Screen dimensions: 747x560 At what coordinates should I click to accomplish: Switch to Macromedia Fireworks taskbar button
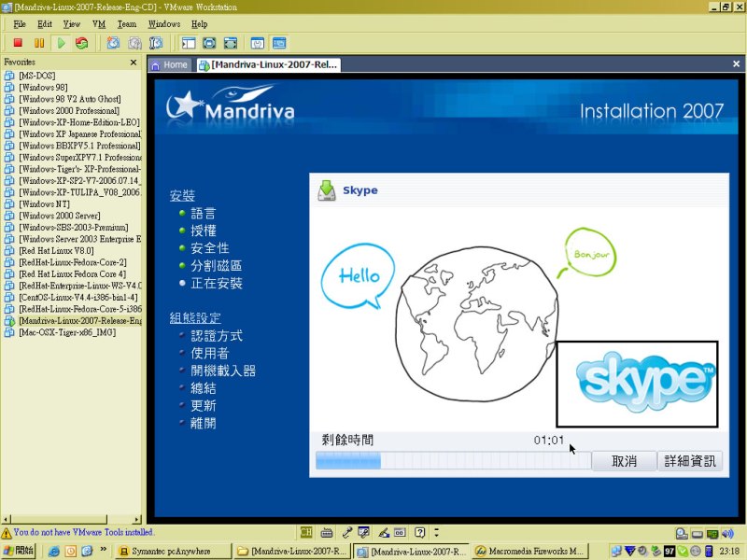(x=530, y=551)
